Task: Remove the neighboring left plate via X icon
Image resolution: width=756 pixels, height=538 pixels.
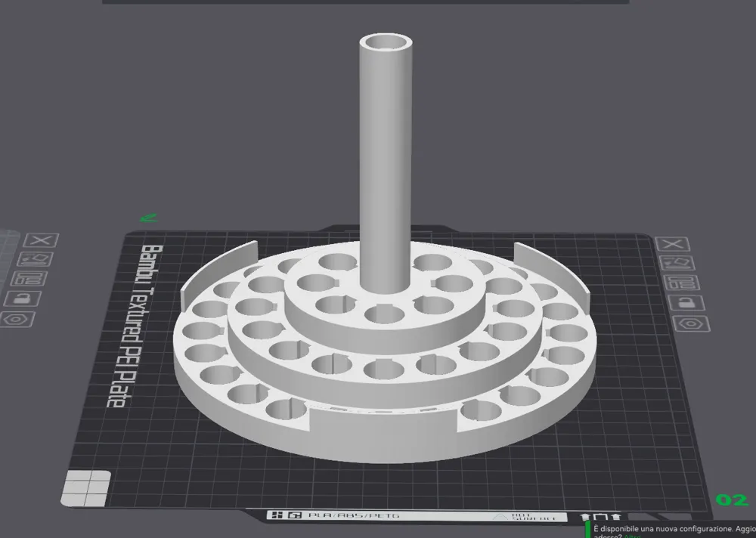Action: pyautogui.click(x=41, y=240)
